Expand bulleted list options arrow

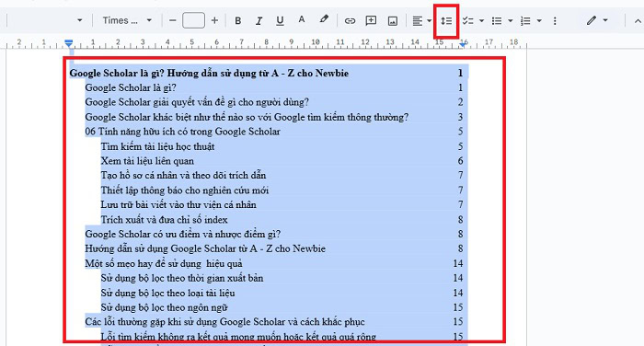coord(510,20)
